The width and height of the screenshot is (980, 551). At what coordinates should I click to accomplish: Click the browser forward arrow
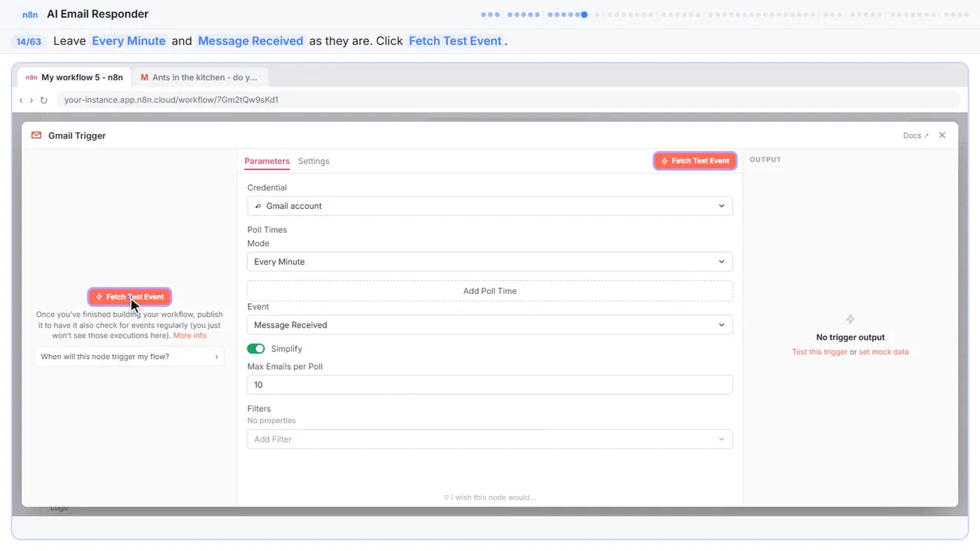31,100
